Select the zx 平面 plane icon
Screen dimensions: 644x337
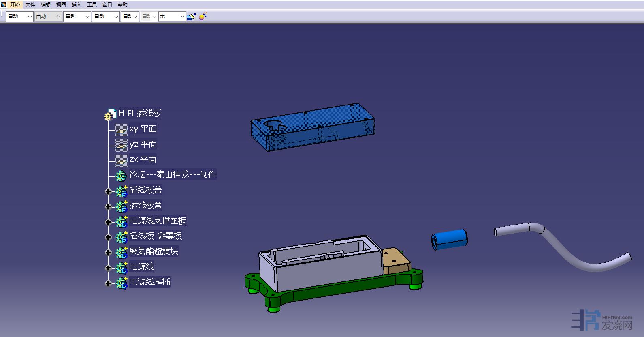coord(121,160)
